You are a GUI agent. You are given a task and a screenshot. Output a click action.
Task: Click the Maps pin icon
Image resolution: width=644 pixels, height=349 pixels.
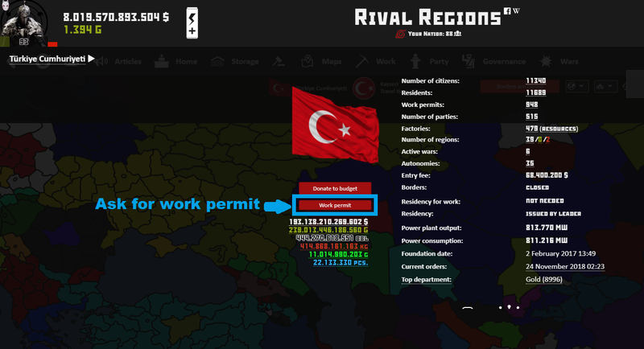308,61
